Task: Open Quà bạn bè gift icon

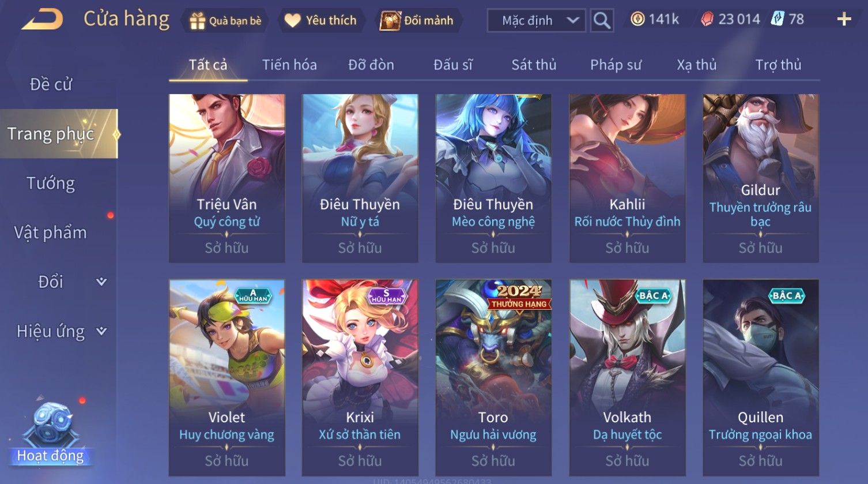Action: point(198,21)
